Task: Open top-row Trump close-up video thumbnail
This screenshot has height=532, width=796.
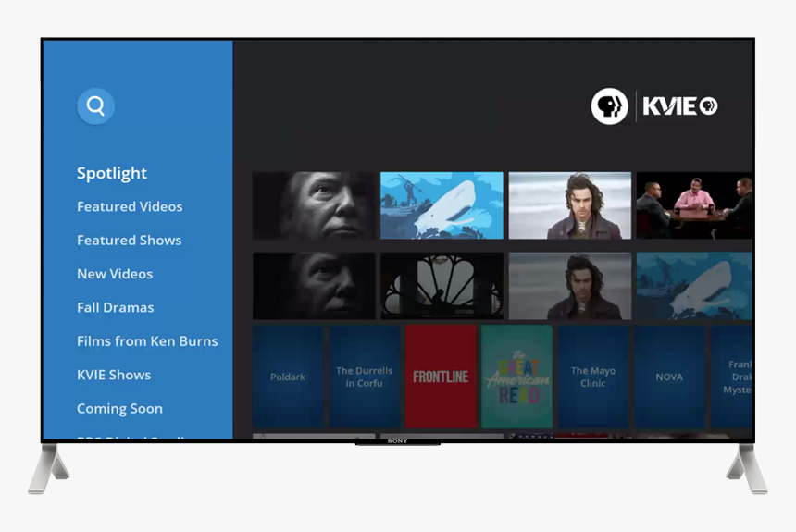Action: 314,205
